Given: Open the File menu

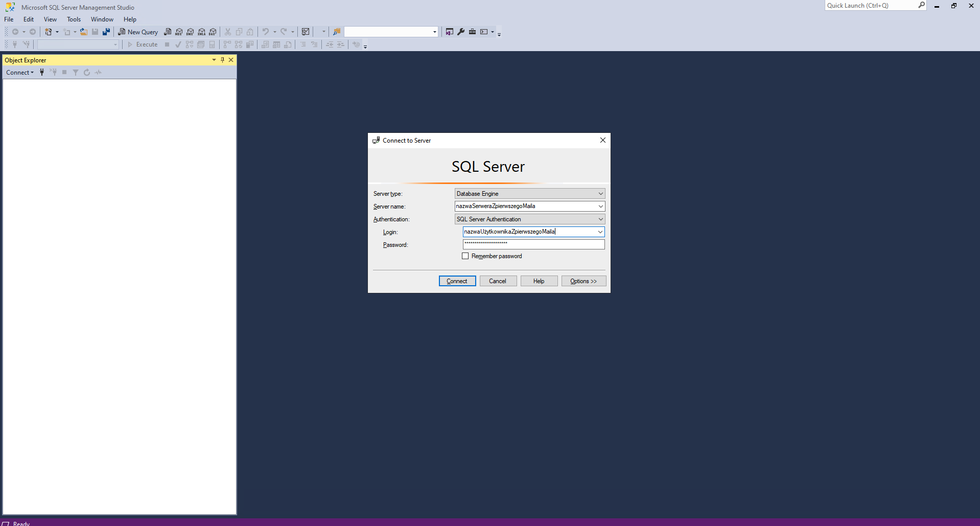Looking at the screenshot, I should (x=9, y=19).
